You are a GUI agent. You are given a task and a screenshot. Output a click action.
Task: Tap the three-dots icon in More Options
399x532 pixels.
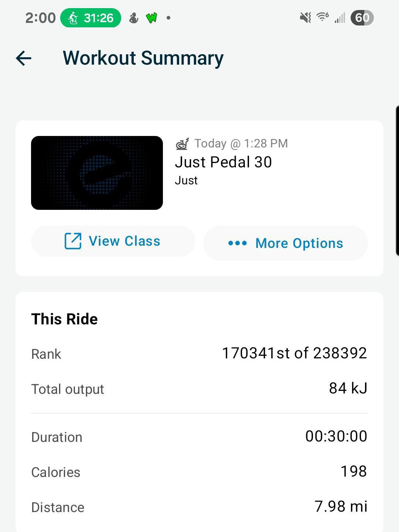click(x=238, y=243)
